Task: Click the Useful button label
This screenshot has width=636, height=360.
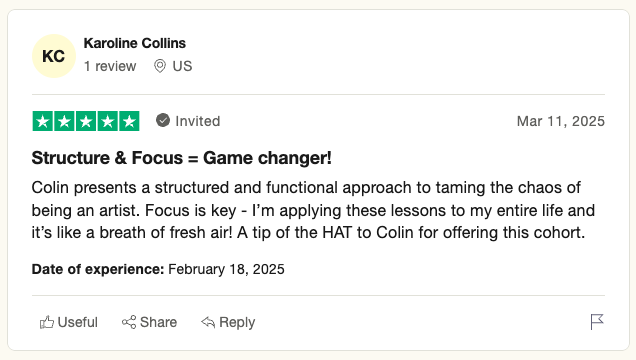Action: [77, 322]
